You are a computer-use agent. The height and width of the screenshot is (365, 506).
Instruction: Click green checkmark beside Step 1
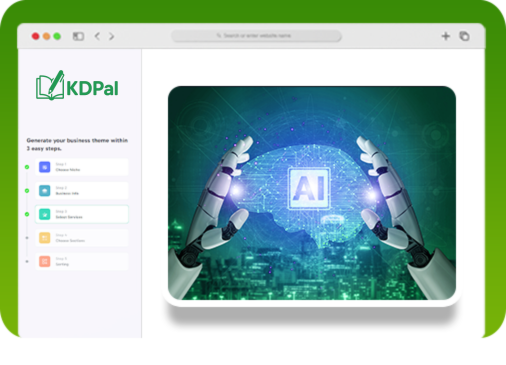27,167
